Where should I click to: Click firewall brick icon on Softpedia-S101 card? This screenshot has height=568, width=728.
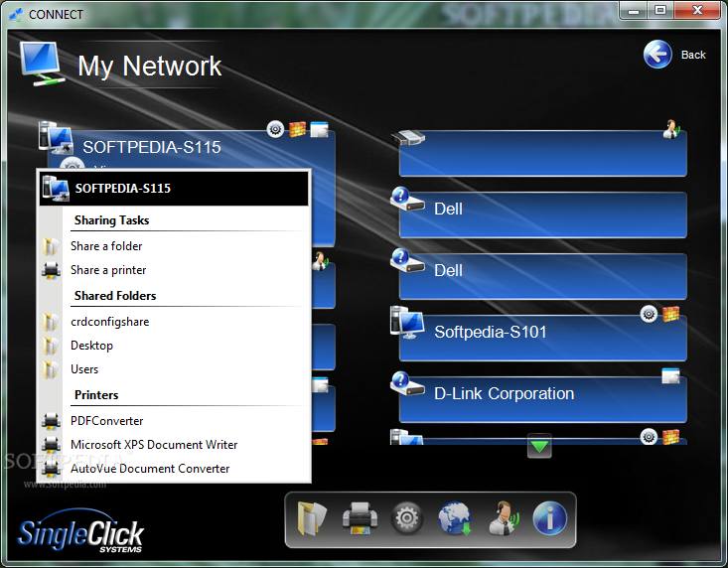click(671, 314)
